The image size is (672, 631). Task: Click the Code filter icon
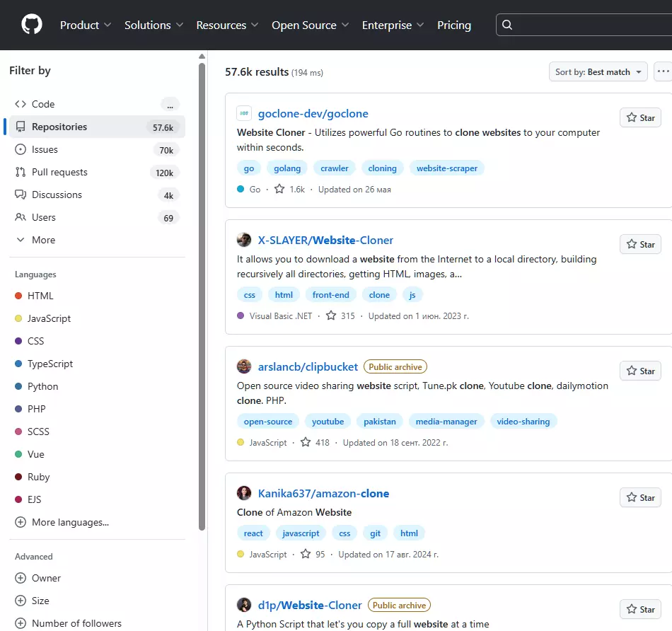tap(20, 104)
